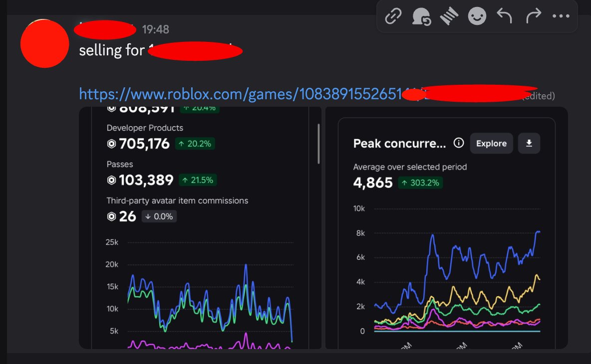The image size is (591, 364).
Task: Click the Developer Products label
Action: click(x=145, y=128)
